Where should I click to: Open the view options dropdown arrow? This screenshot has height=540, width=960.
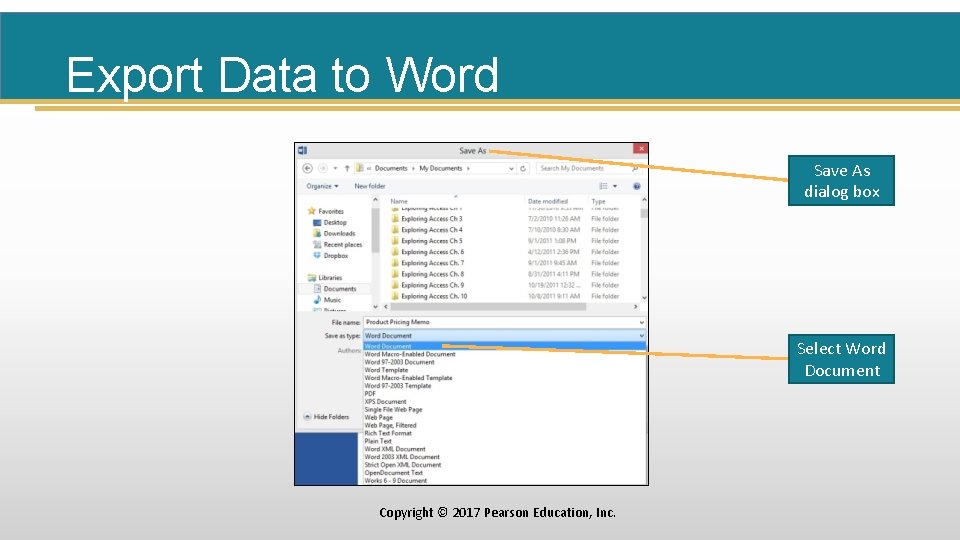(x=615, y=186)
